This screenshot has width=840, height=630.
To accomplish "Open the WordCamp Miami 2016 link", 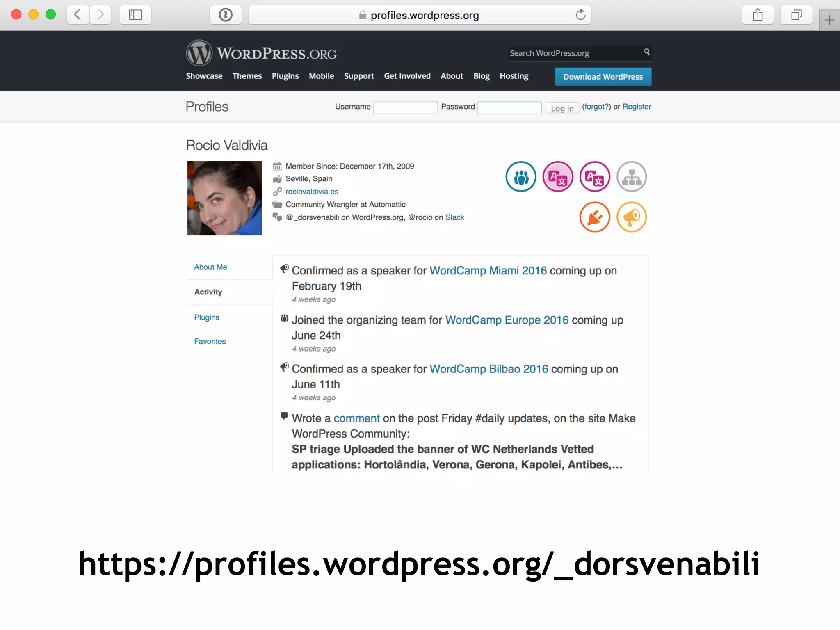I will tap(488, 271).
